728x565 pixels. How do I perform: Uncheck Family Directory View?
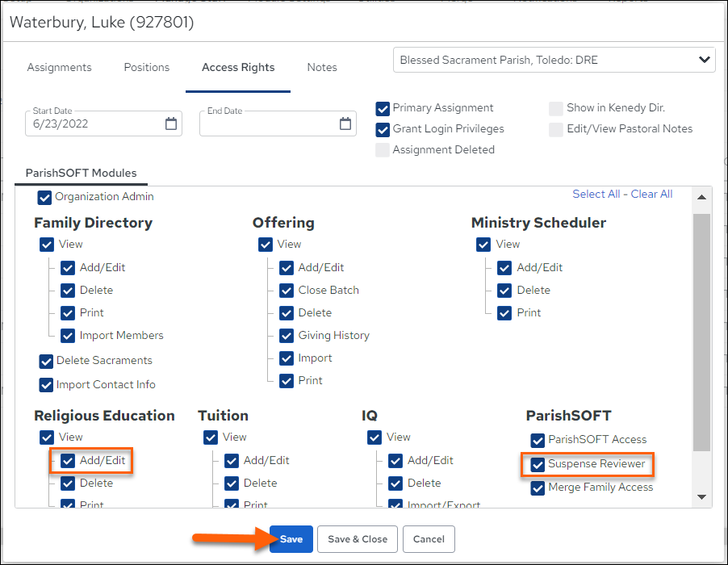[47, 245]
